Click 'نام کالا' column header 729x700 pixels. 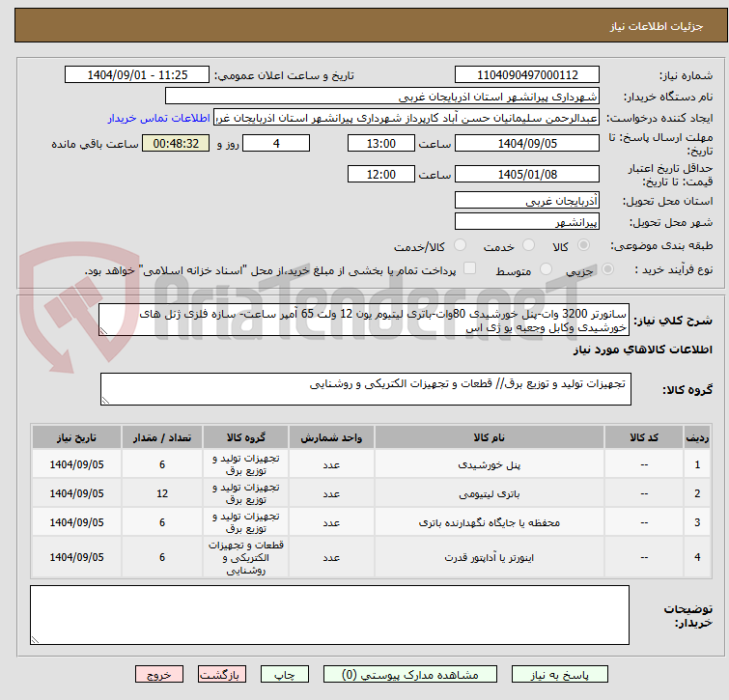click(490, 437)
